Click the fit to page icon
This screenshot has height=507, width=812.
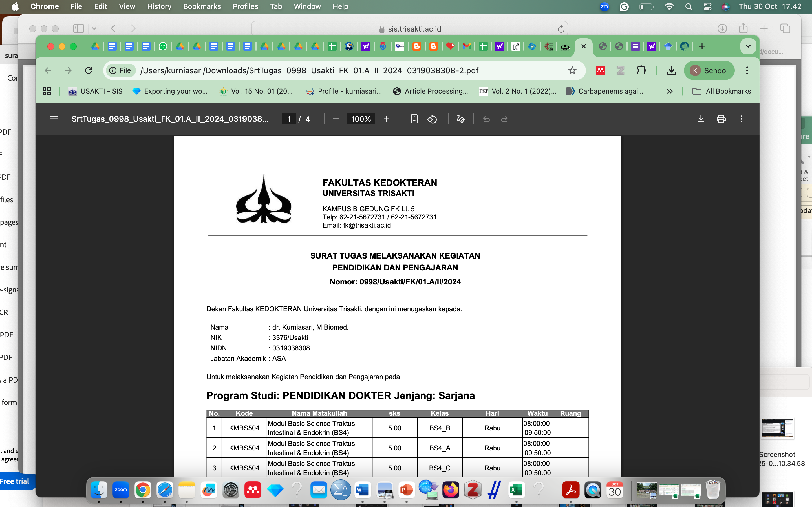pyautogui.click(x=414, y=119)
